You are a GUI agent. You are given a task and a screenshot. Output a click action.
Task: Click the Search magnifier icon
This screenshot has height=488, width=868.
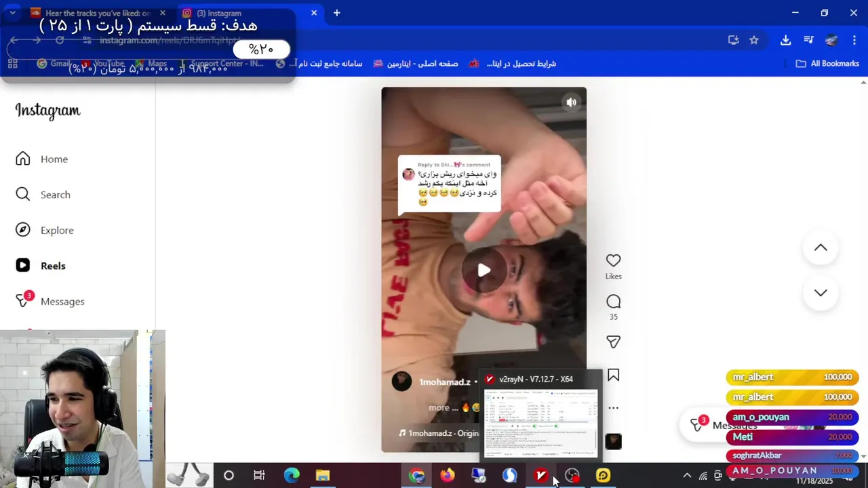pos(23,195)
